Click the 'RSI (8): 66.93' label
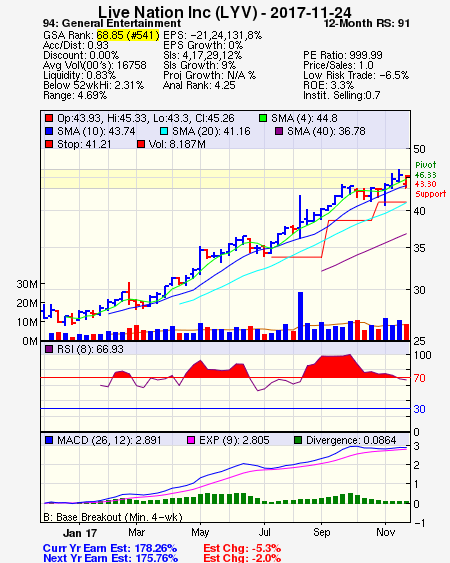 pos(90,349)
